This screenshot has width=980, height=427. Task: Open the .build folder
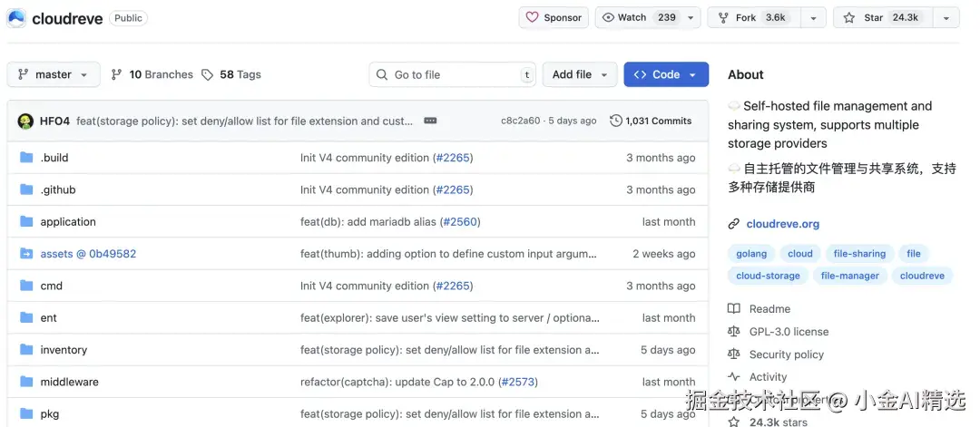pyautogui.click(x=54, y=158)
